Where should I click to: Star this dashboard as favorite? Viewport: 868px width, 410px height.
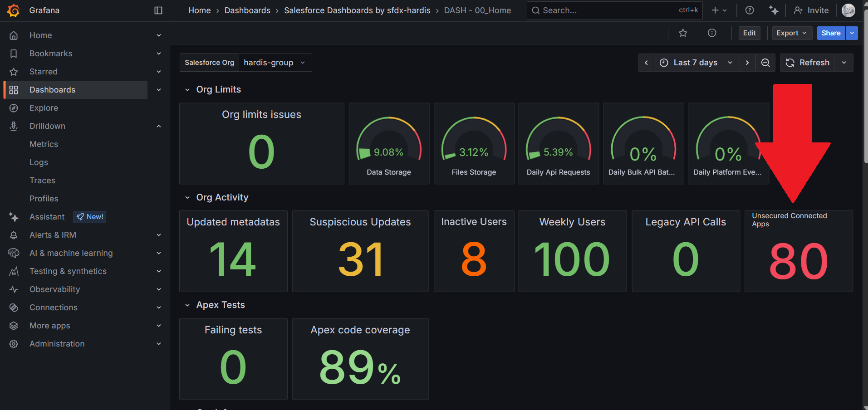pos(683,33)
